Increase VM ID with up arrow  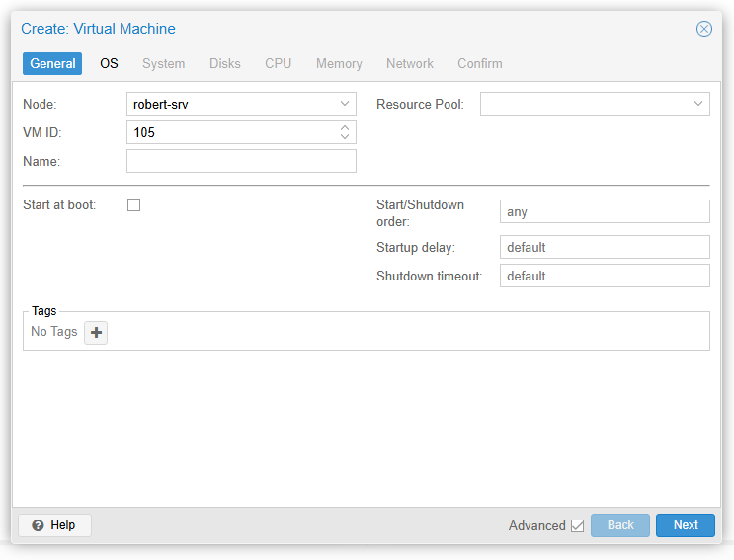click(344, 127)
